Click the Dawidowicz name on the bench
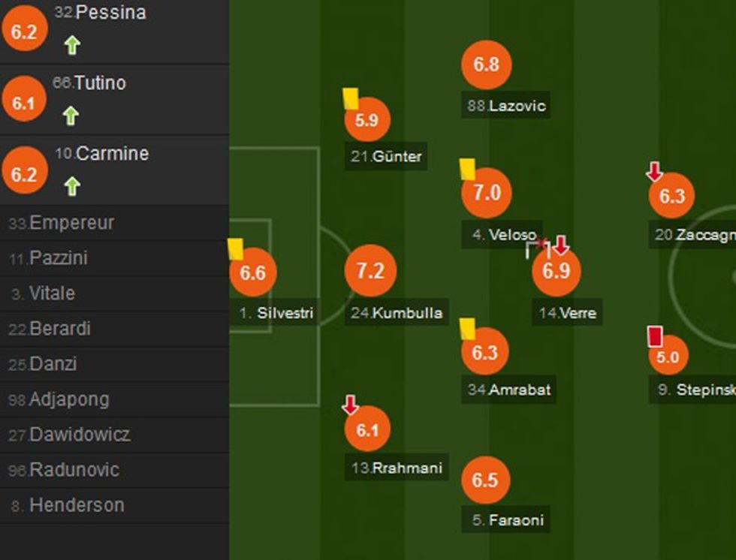This screenshot has width=736, height=560. pos(79,435)
